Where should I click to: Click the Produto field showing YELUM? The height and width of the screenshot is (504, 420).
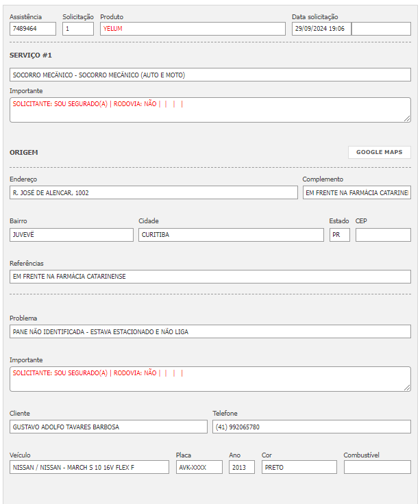pyautogui.click(x=192, y=29)
